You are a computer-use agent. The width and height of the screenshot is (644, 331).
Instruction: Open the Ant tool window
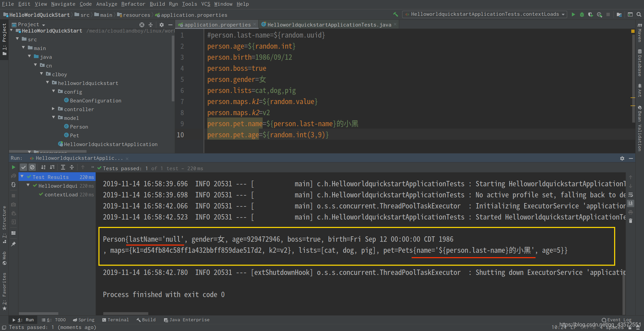point(640,90)
